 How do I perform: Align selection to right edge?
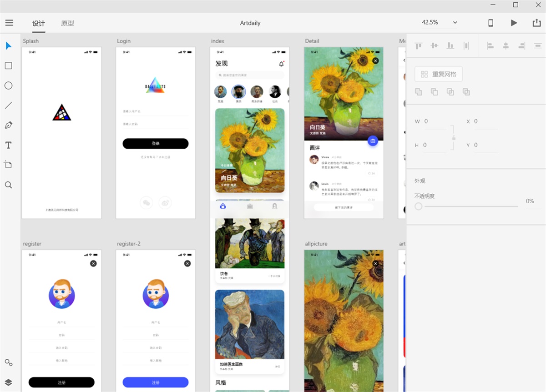tap(522, 45)
